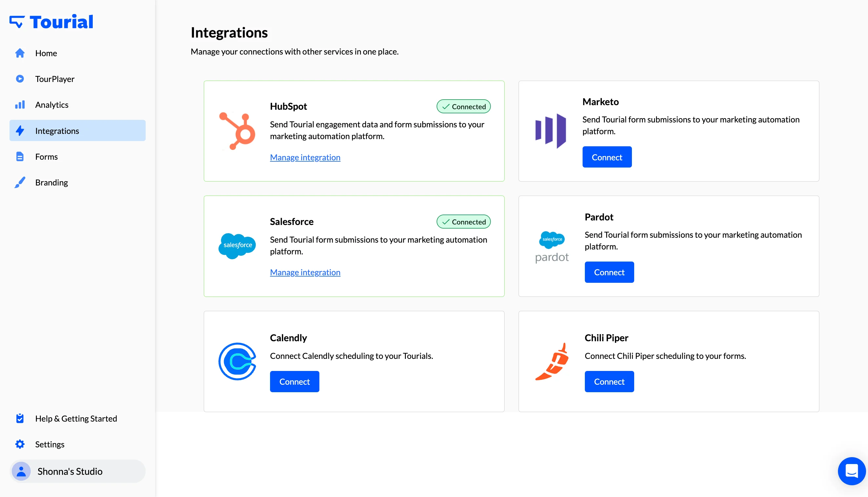Open the chat support bubble
868x497 pixels.
tap(852, 471)
